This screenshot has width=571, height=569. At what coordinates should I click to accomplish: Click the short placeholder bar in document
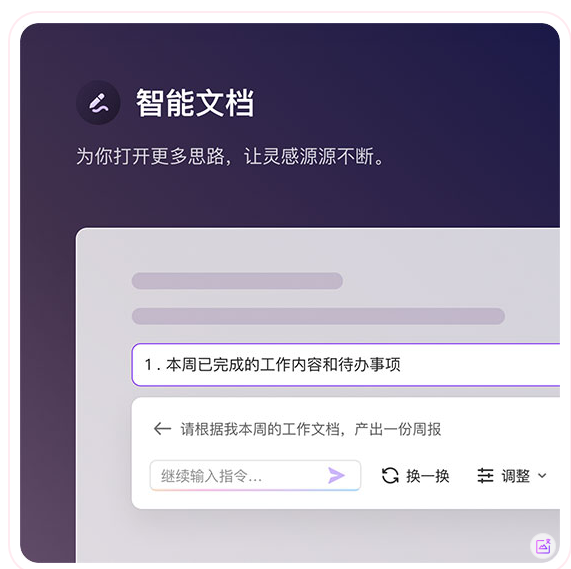237,281
